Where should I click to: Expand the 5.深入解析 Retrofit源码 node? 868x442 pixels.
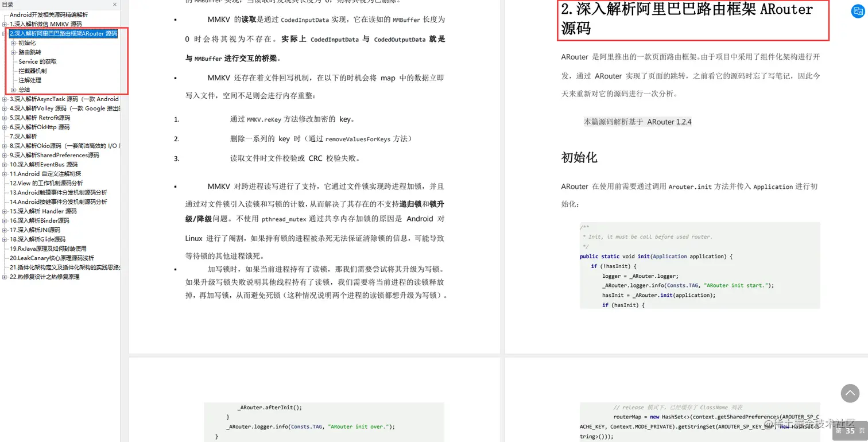pyautogui.click(x=5, y=118)
